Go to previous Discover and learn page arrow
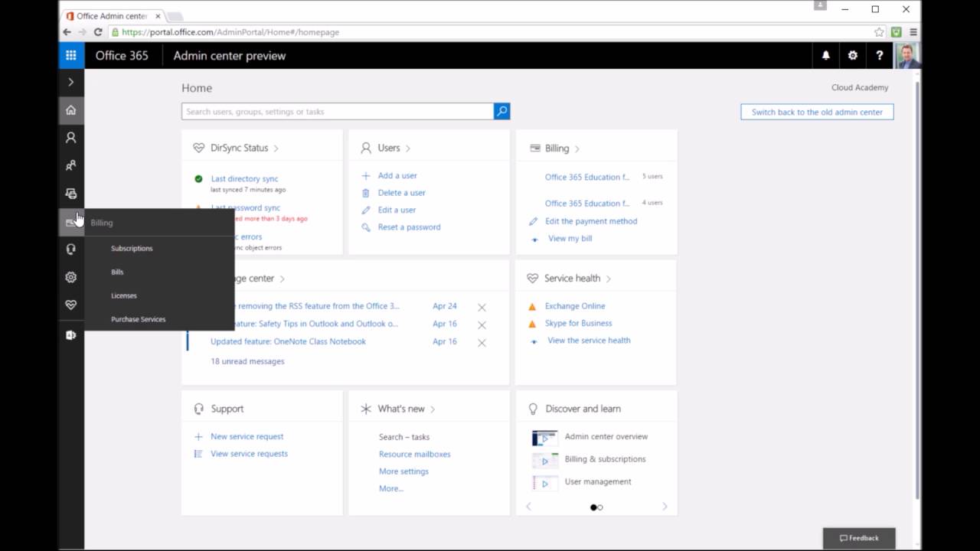This screenshot has height=551, width=980. click(x=528, y=507)
